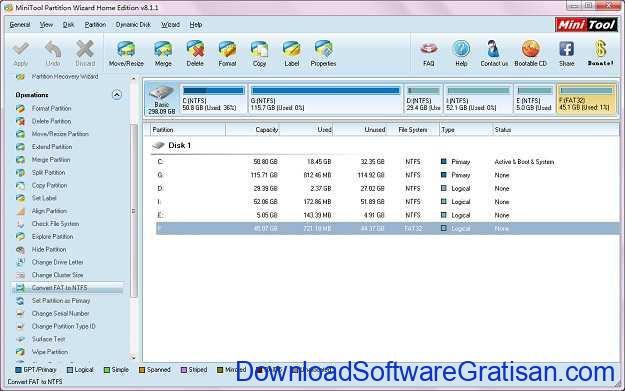The height and width of the screenshot is (391, 625).
Task: Select the Basic 298.09 GB disk icon
Action: tap(161, 99)
